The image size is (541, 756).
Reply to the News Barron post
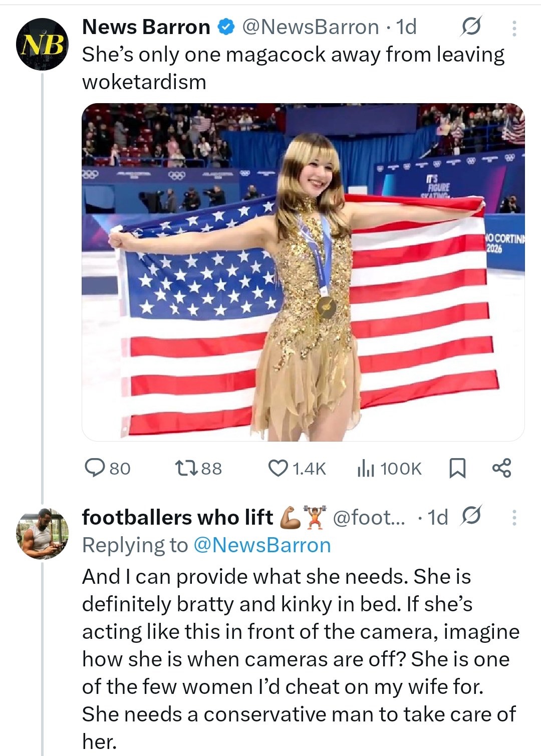click(95, 468)
